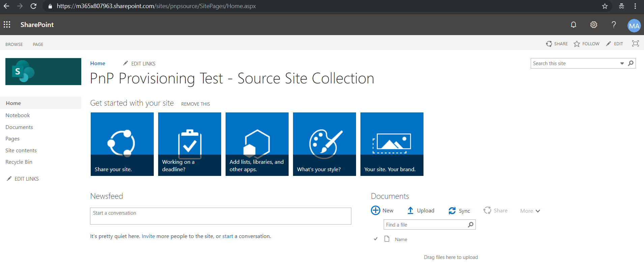This screenshot has height=263, width=644.
Task: Click the REMOVE THIS link
Action: click(x=196, y=104)
